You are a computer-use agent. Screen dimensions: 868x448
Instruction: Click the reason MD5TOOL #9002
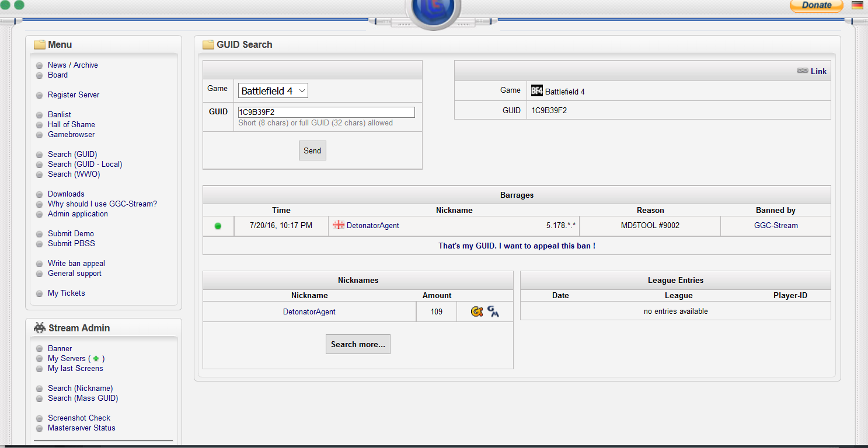[x=650, y=225]
